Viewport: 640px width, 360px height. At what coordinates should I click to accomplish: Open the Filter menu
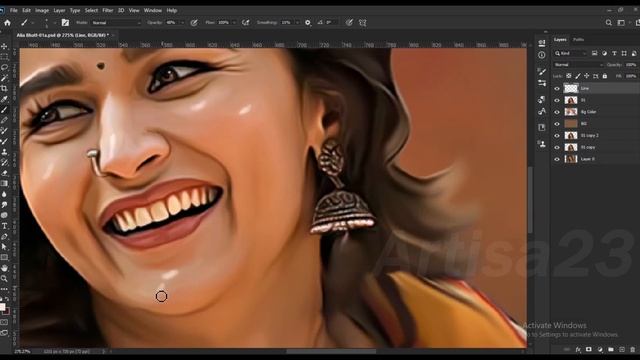pyautogui.click(x=108, y=10)
